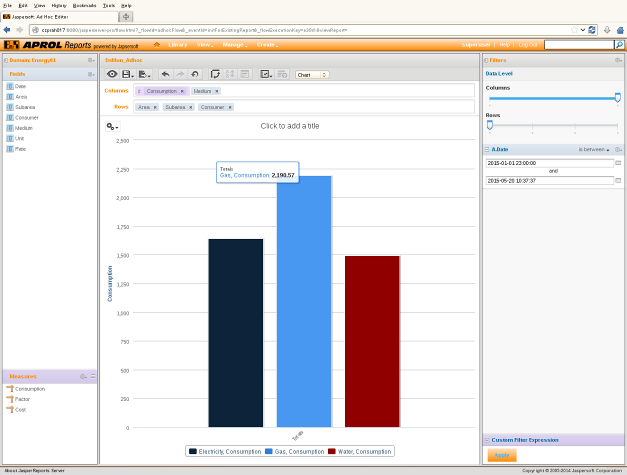This screenshot has height=475, width=627.
Task: Click the search magnifier icon
Action: tap(619, 45)
